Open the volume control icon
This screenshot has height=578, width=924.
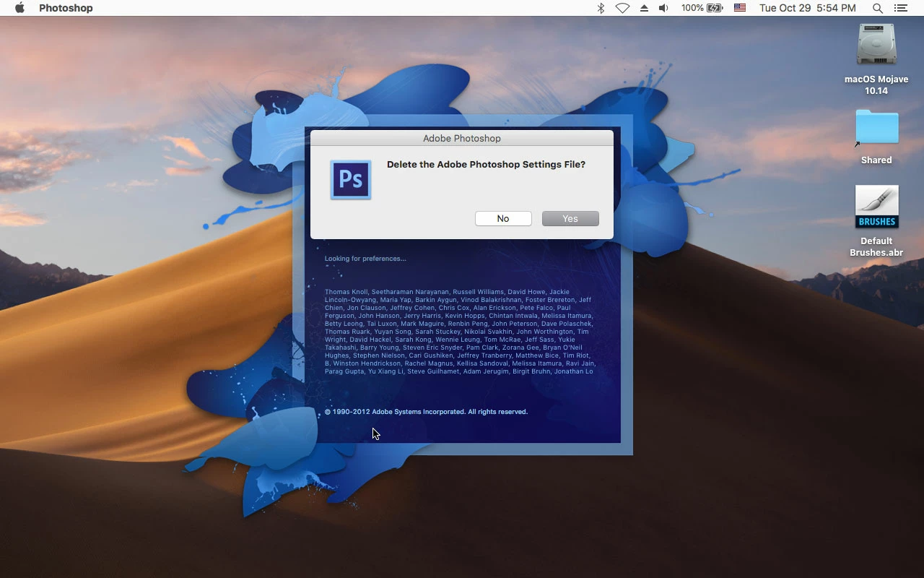click(664, 8)
